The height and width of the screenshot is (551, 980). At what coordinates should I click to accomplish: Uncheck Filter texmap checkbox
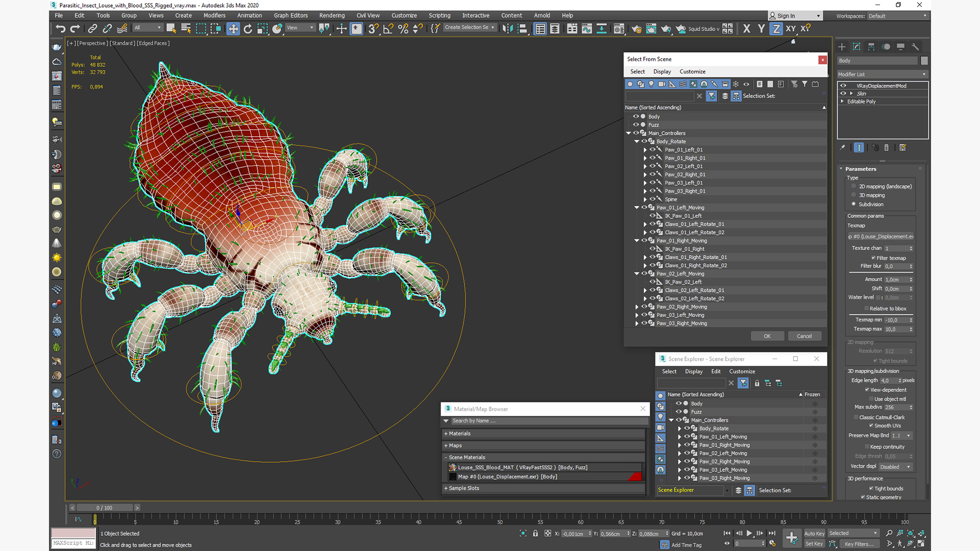[873, 258]
